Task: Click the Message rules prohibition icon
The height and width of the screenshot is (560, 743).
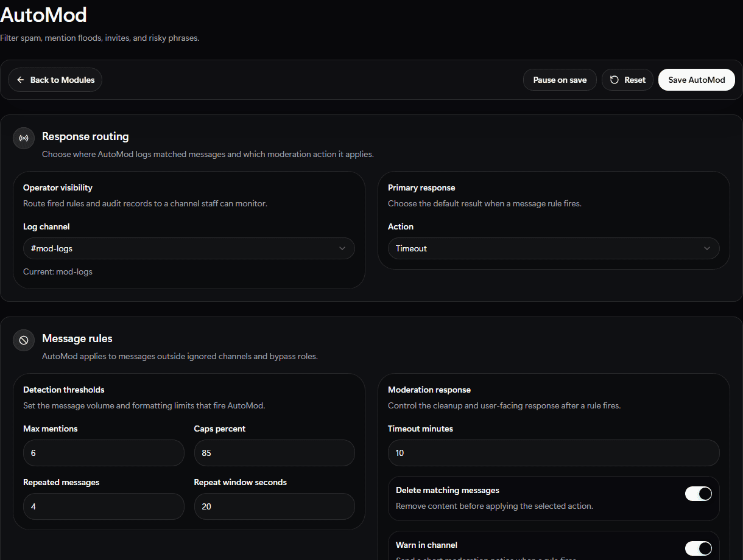Action: (x=24, y=340)
